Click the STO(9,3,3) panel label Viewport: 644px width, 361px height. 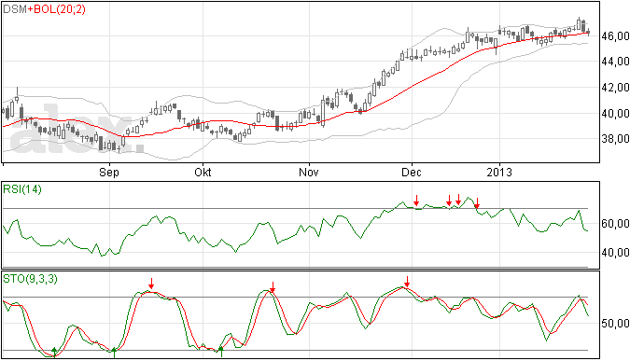[31, 279]
